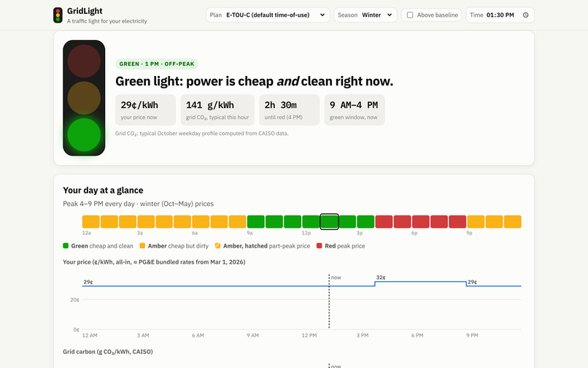
Task: Select the first red hour cell at 4 PM
Action: 384,221
